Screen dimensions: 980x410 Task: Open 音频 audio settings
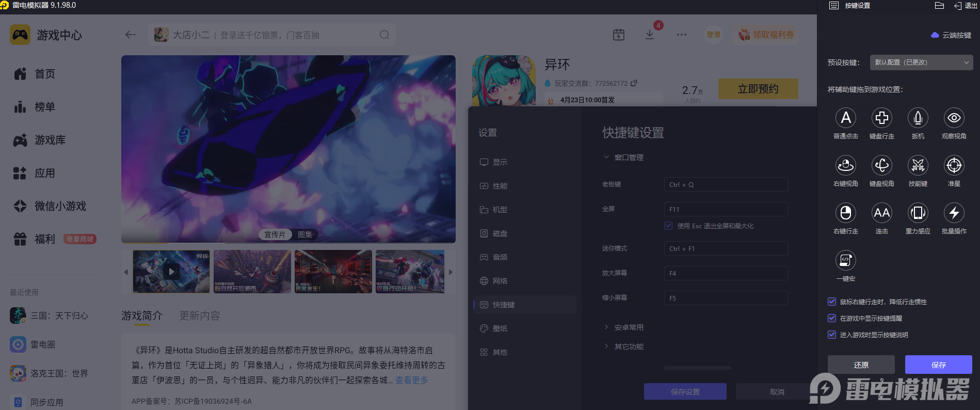[x=525, y=257]
